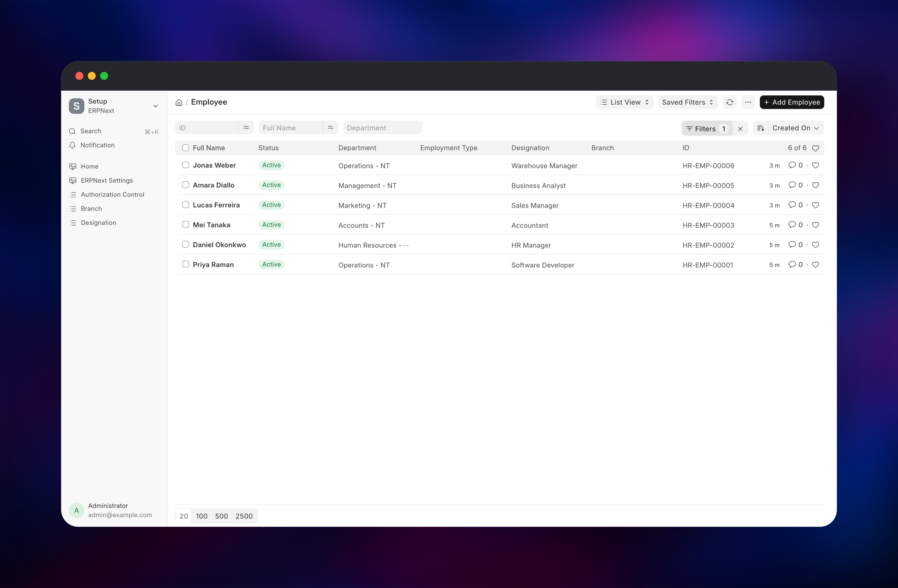Open Lucas Ferreira employee record
The image size is (898, 588).
pos(216,205)
